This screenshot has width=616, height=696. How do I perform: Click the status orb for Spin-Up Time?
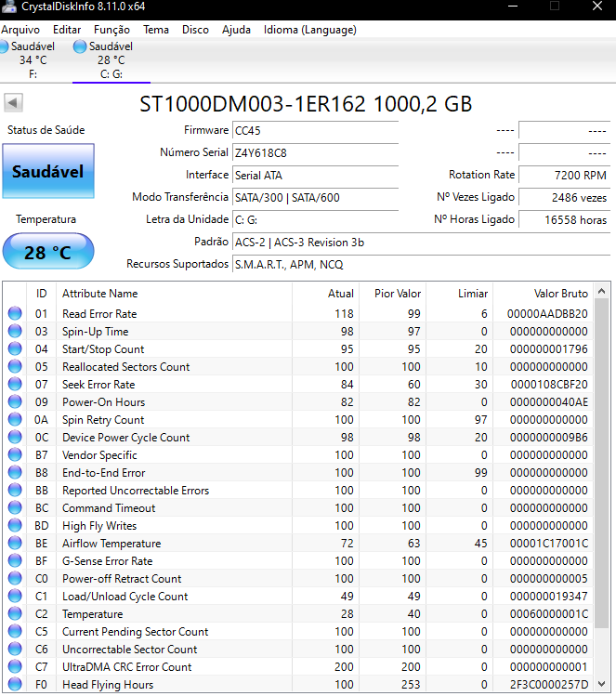[15, 331]
